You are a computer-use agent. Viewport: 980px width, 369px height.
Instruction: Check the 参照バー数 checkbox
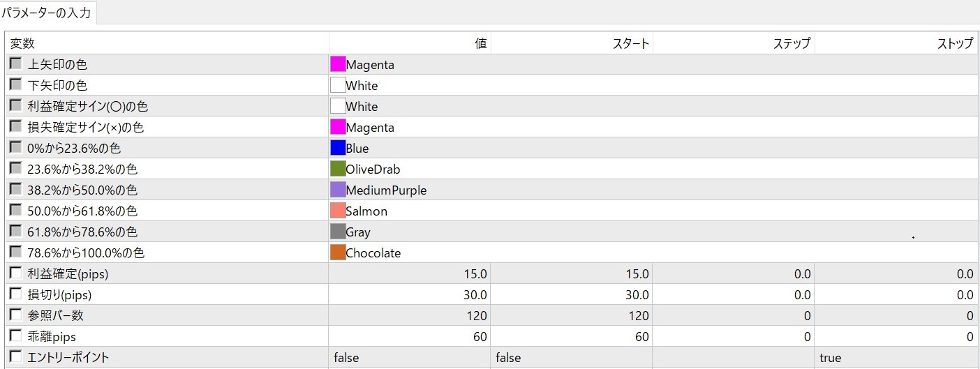click(x=15, y=315)
